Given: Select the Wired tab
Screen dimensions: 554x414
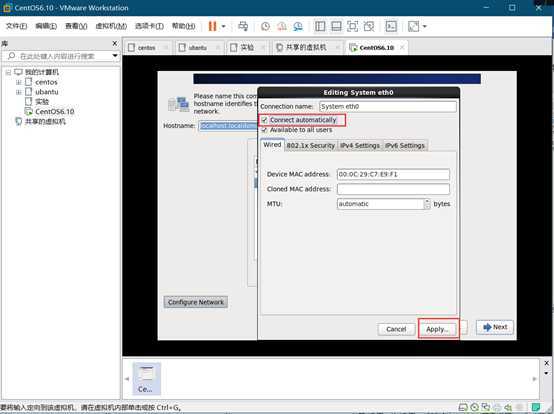Looking at the screenshot, I should point(272,145).
